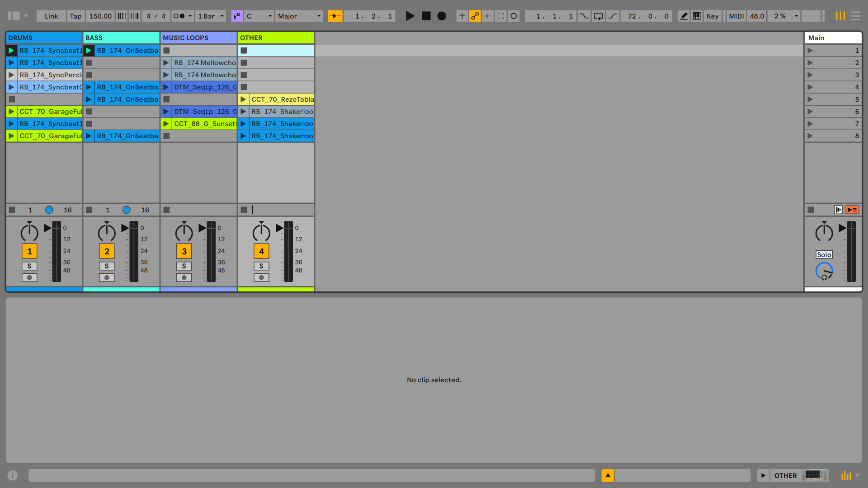Viewport: 868px width, 488px height.
Task: Enable Follow playback button
Action: click(335, 16)
